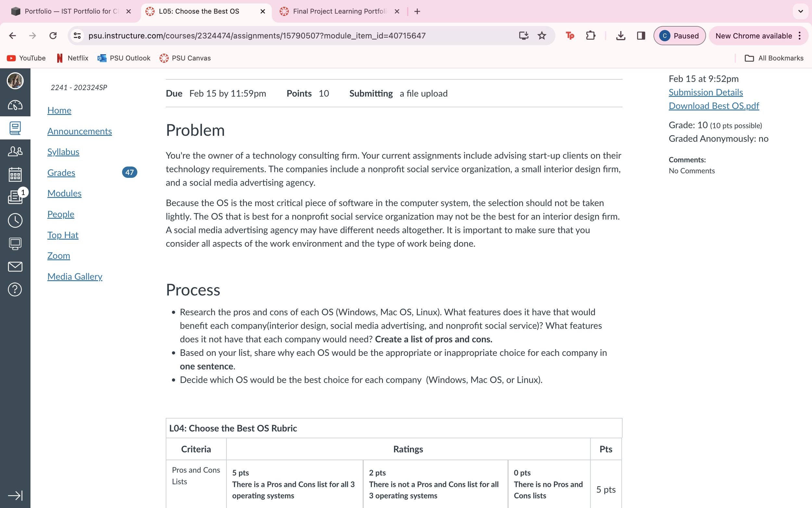Image resolution: width=812 pixels, height=508 pixels.
Task: Switch to Final Project Learning Portfolio tab
Action: [x=339, y=11]
